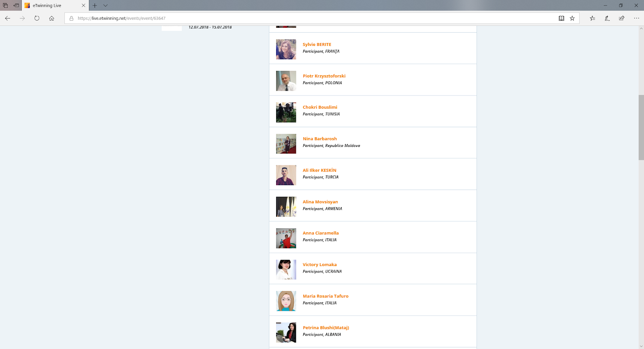Click Ali Ilker KESKİN's profile photo

click(286, 175)
